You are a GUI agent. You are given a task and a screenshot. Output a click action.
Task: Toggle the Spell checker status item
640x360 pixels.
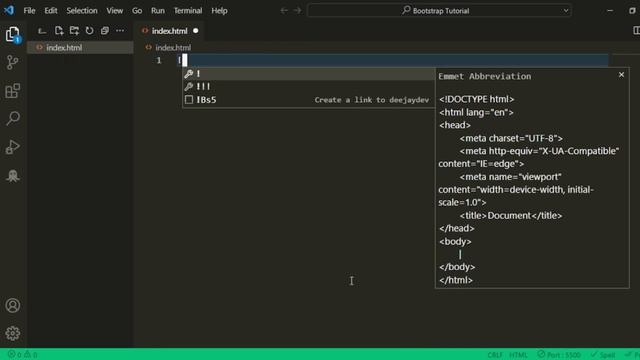point(603,355)
